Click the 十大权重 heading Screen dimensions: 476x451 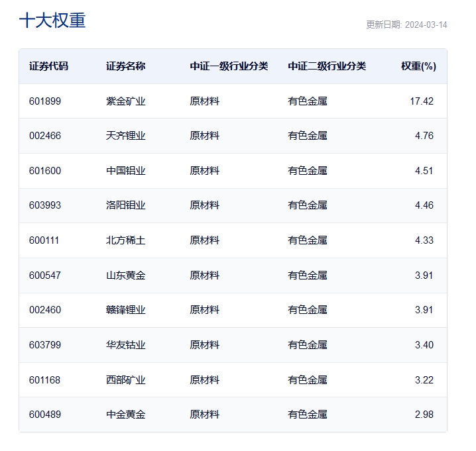tap(52, 21)
